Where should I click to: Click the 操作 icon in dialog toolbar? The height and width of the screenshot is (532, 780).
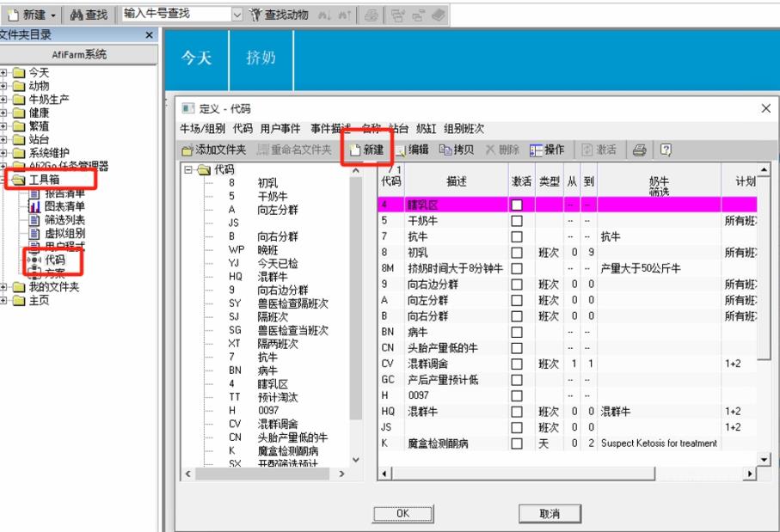tap(536, 150)
